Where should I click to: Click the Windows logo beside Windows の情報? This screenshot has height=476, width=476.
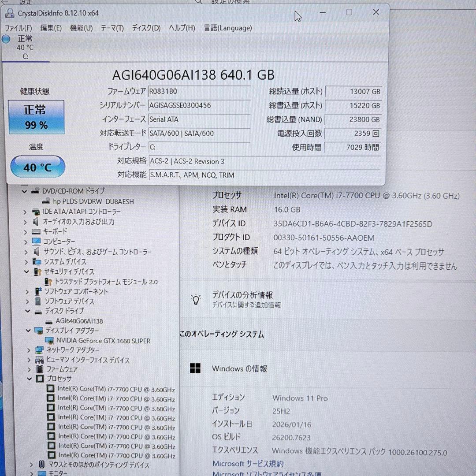click(x=195, y=368)
